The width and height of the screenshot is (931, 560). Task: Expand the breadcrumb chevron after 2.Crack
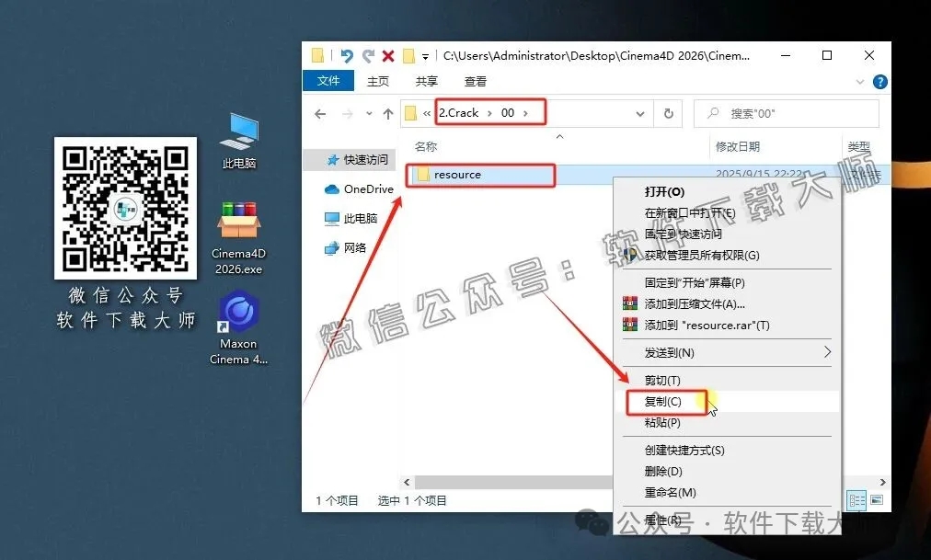tap(489, 112)
